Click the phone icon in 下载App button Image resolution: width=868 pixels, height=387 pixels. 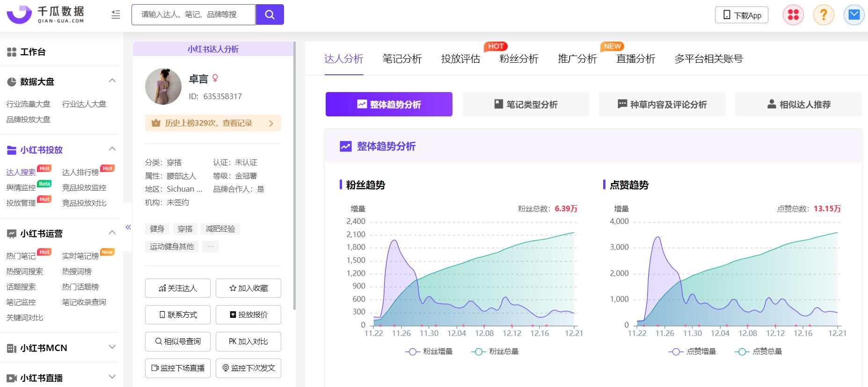(x=727, y=15)
